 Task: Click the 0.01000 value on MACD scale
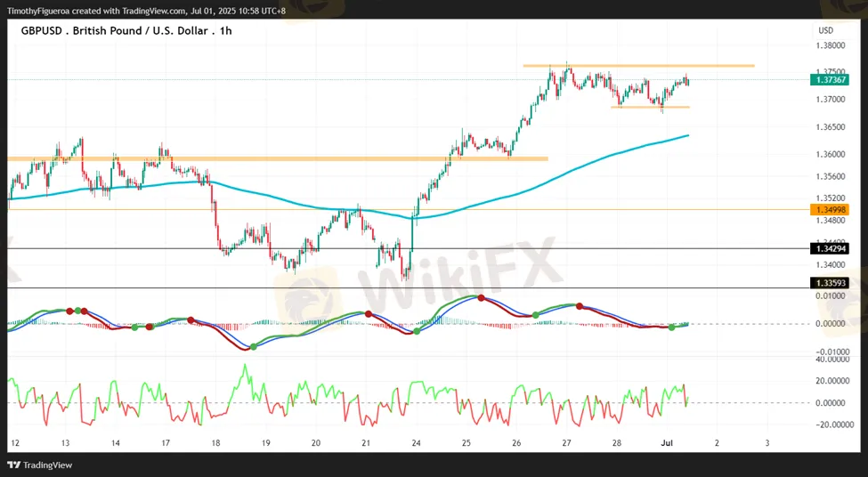(831, 296)
